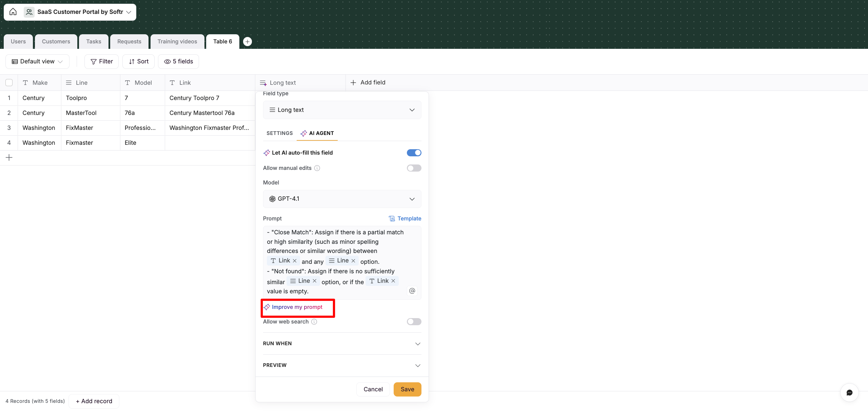Click info icon beside Allow web search
This screenshot has height=411, width=868.
(314, 322)
